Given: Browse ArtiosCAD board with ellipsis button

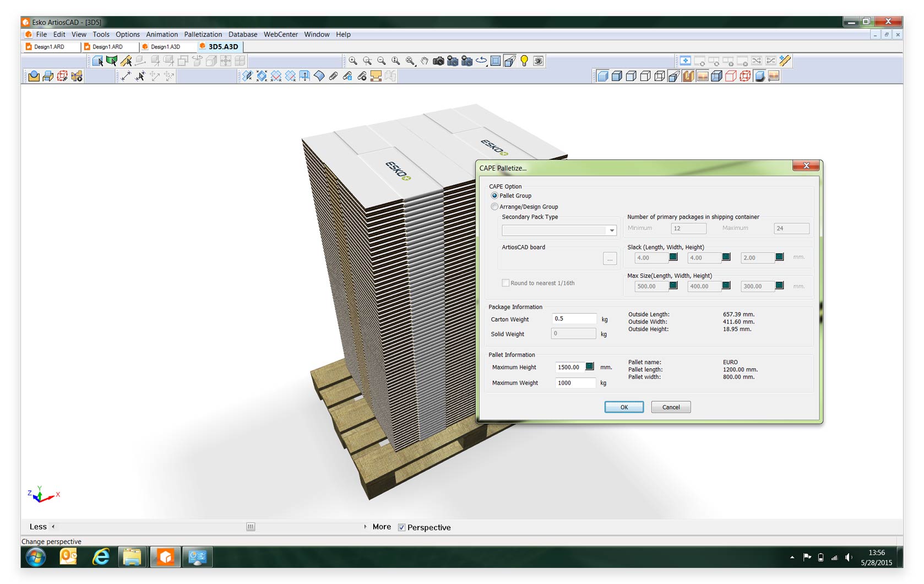Looking at the screenshot, I should (610, 258).
